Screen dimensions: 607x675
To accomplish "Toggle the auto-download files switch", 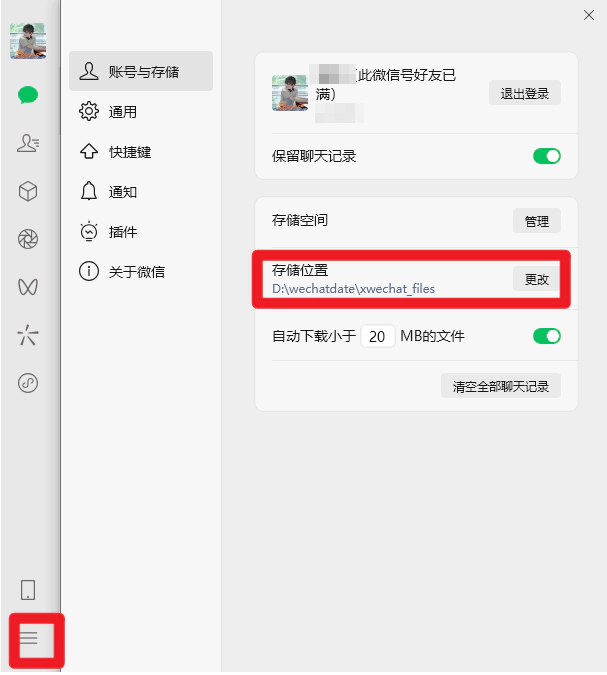I will (547, 336).
